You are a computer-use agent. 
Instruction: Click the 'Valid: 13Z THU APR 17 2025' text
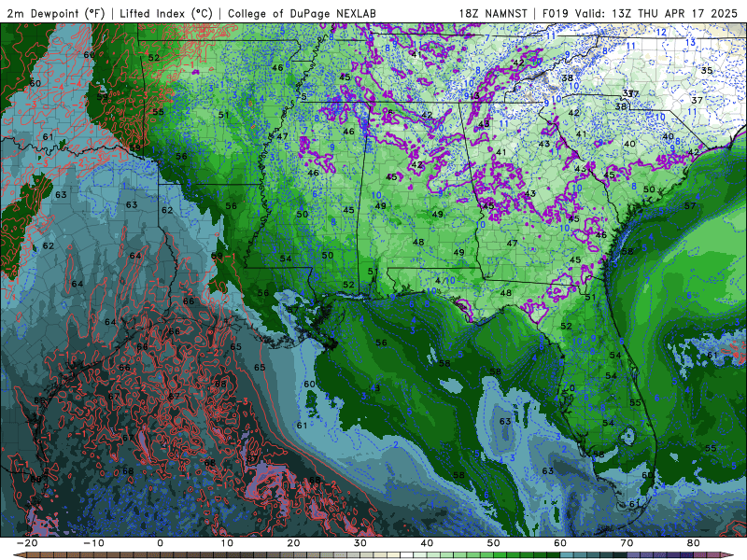click(656, 14)
